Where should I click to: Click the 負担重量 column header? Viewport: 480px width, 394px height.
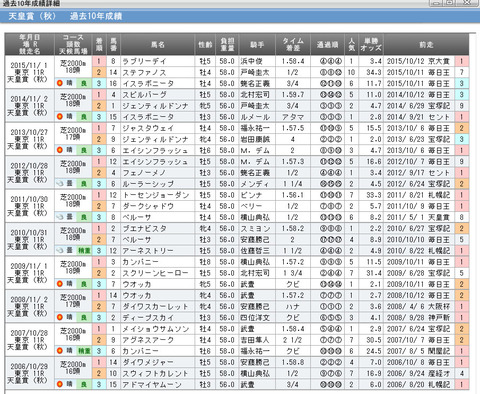tap(227, 44)
